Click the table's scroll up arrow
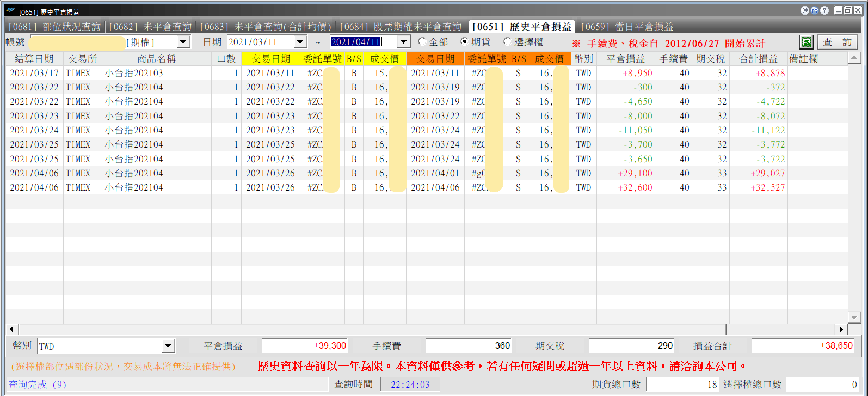Viewport: 868px width, 396px height. coord(854,58)
